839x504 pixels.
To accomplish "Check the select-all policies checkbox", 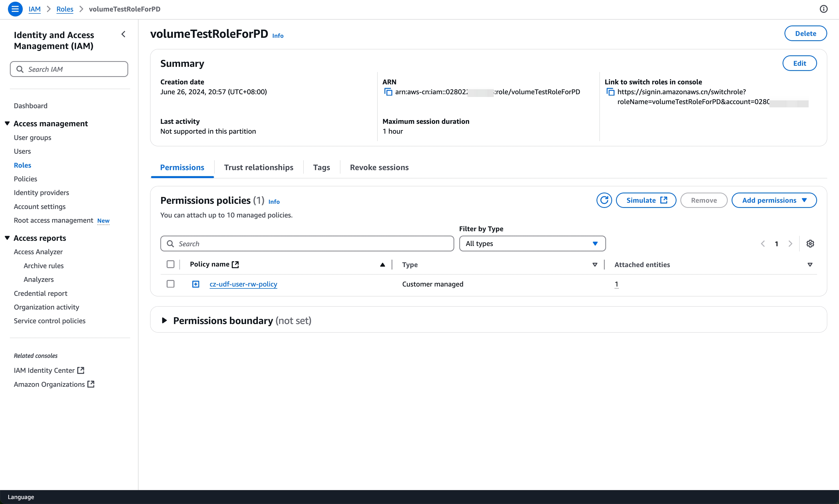I will [170, 264].
